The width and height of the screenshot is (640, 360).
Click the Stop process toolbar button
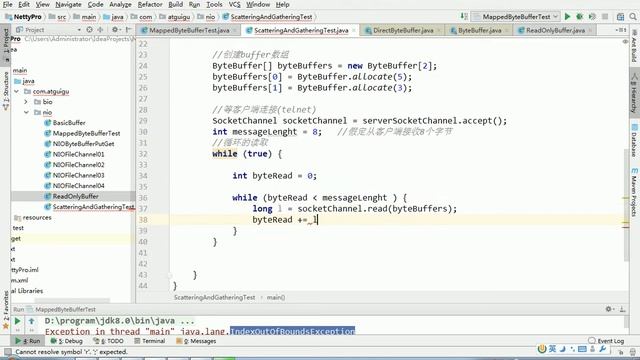605,17
